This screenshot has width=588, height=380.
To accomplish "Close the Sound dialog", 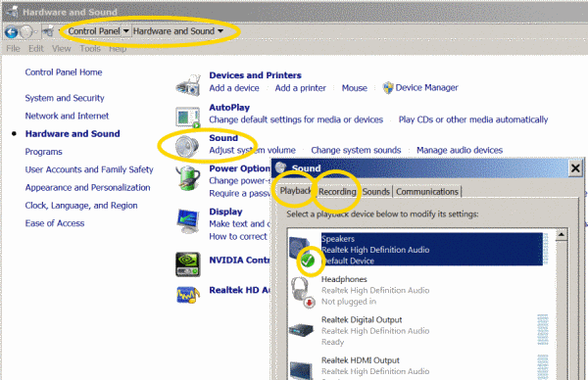I will (575, 168).
